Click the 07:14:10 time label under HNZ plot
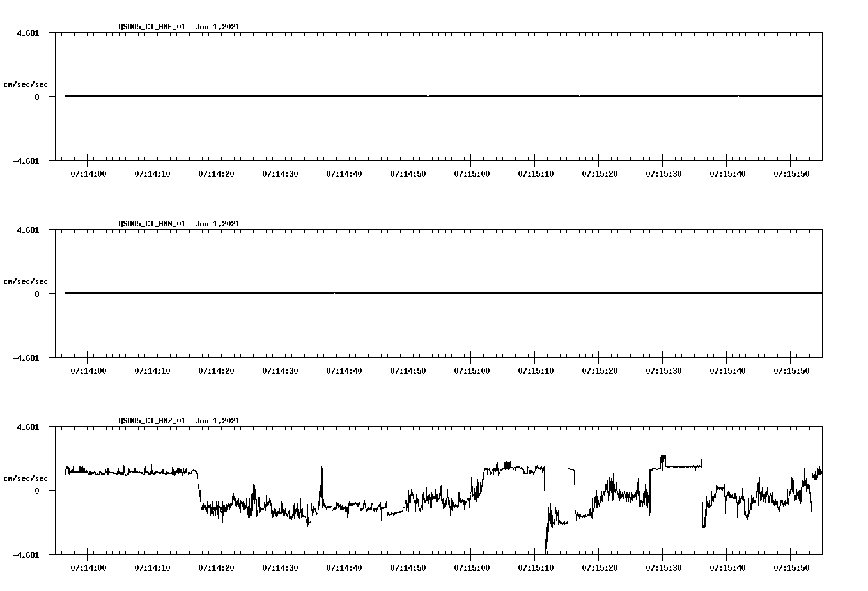This screenshot has height=591, width=868. [x=152, y=567]
